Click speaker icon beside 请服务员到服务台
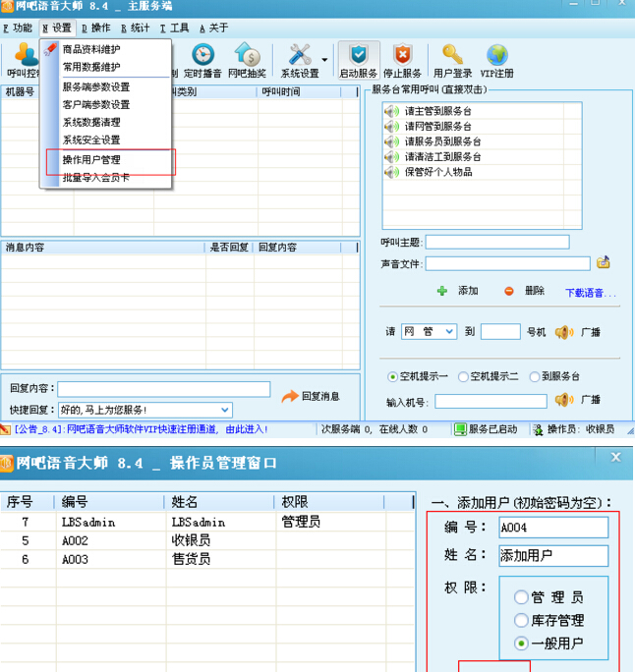The height and width of the screenshot is (672, 635). pyautogui.click(x=391, y=141)
